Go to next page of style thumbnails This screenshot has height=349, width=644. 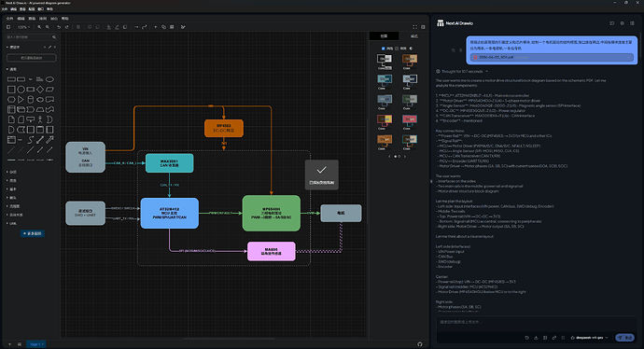pos(404,157)
